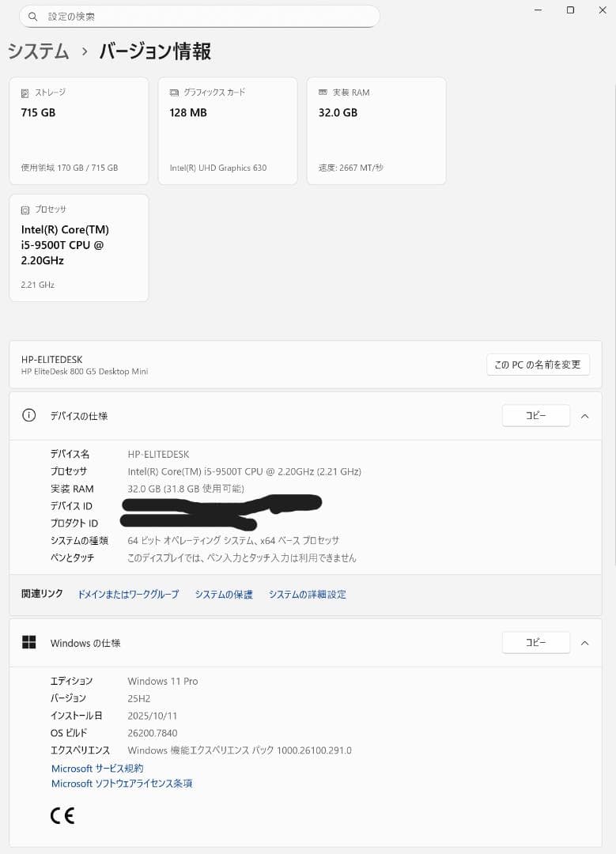Viewport: 616px width, 854px height.
Task: Open Microsoft サービス規約 link
Action: coord(97,768)
